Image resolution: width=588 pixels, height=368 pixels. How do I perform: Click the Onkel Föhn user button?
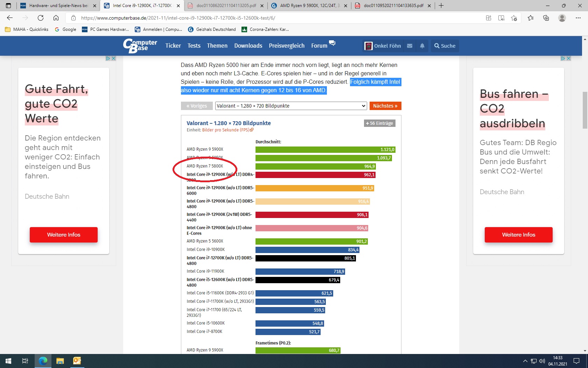[x=383, y=46]
